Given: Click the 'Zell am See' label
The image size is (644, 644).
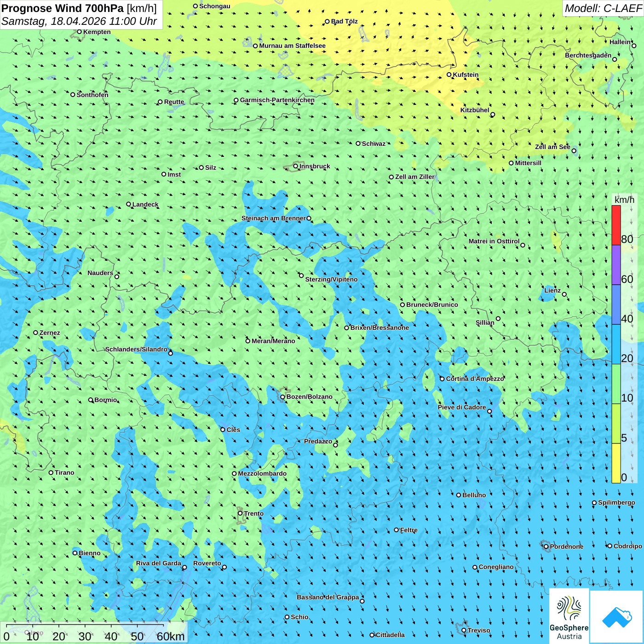Looking at the screenshot, I should [x=552, y=147].
